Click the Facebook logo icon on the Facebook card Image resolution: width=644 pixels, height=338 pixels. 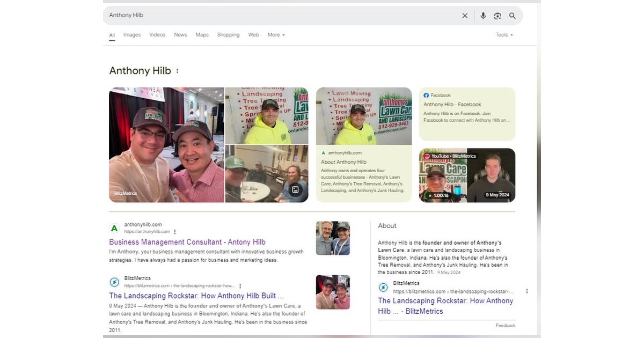(x=426, y=95)
